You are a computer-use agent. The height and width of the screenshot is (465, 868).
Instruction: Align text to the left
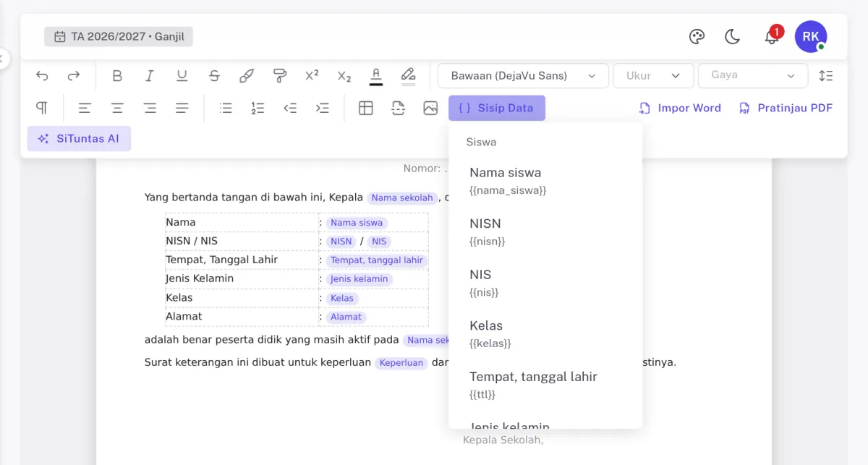coord(85,108)
